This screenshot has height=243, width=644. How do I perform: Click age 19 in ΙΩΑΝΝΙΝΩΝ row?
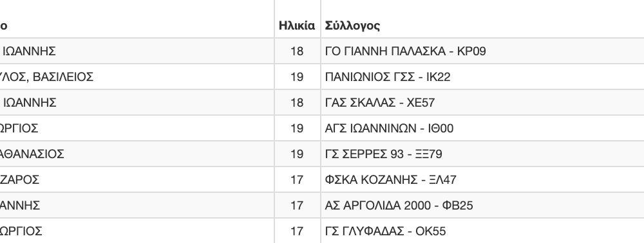click(297, 129)
